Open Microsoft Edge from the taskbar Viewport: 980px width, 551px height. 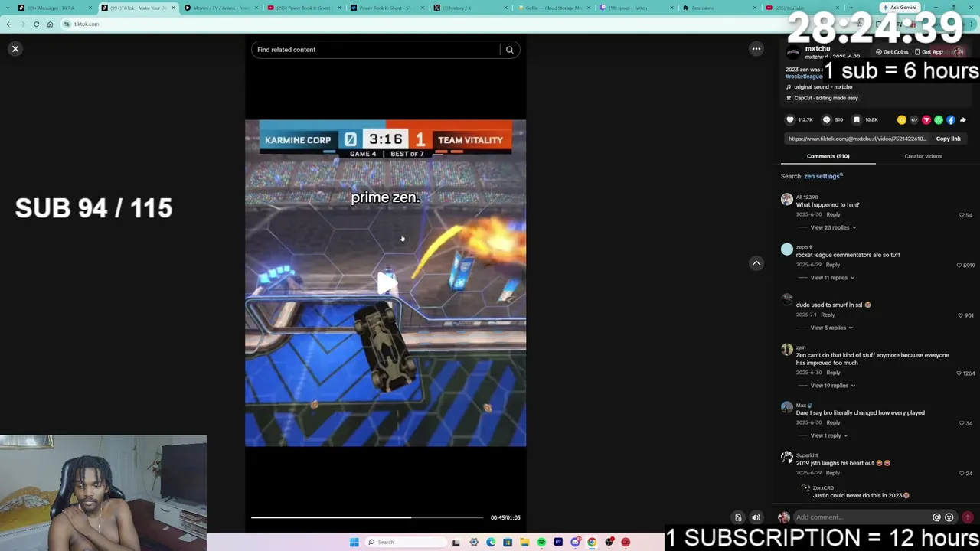(491, 543)
